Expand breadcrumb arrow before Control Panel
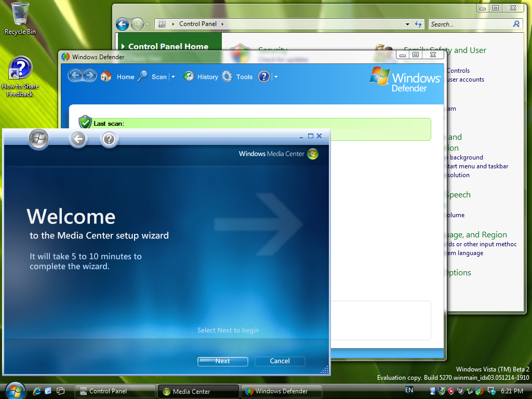The image size is (532, 399). (x=173, y=24)
